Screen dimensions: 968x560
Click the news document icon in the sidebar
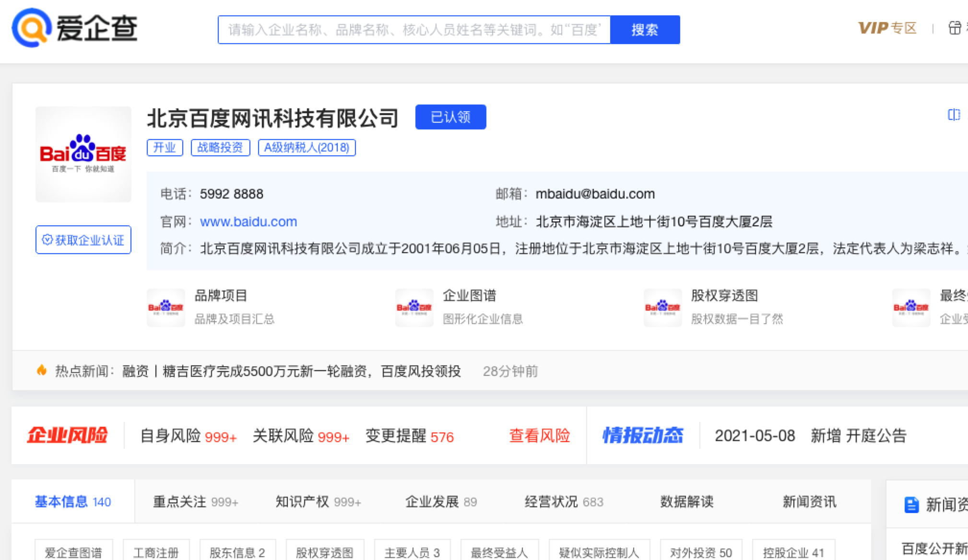pos(911,504)
